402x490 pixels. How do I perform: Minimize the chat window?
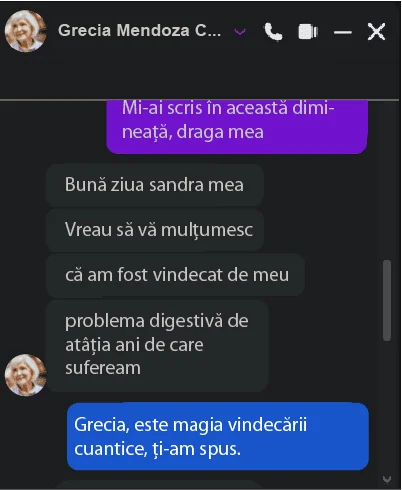click(x=343, y=32)
